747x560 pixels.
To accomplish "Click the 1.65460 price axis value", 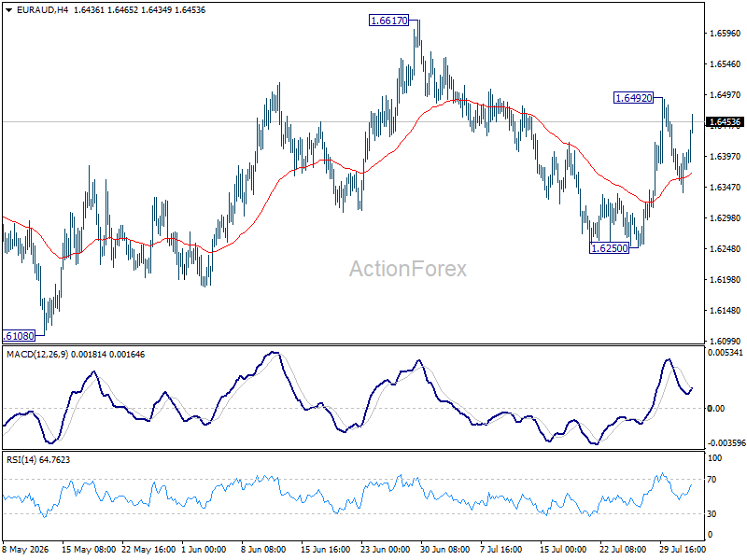I will pos(726,64).
